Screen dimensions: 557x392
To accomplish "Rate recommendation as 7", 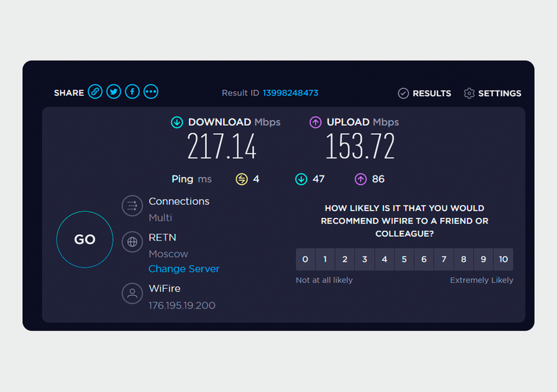I will [x=444, y=260].
